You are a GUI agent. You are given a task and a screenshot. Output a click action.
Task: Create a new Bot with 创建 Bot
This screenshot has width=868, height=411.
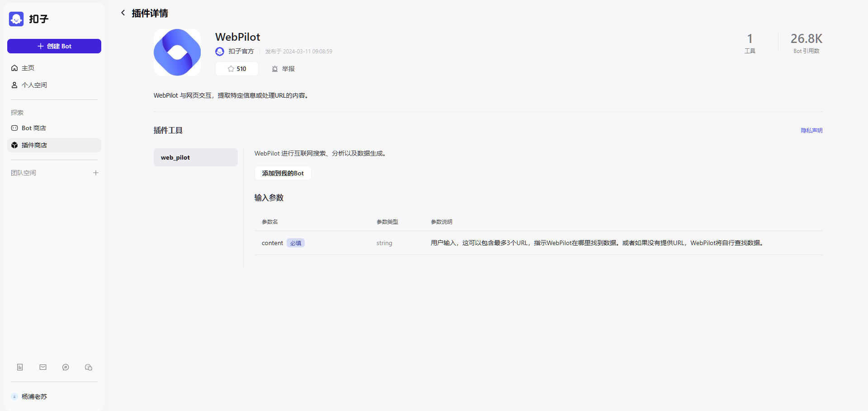click(x=54, y=46)
